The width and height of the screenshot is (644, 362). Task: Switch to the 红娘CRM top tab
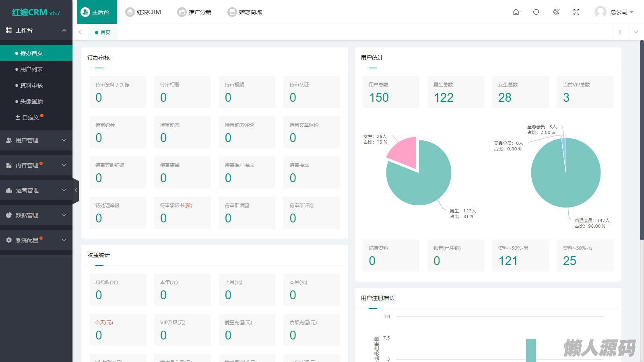pos(143,12)
